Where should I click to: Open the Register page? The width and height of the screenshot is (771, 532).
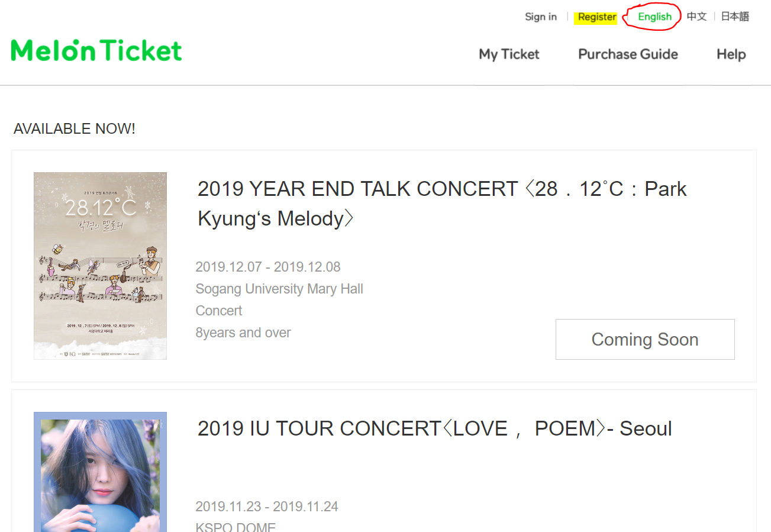point(596,17)
